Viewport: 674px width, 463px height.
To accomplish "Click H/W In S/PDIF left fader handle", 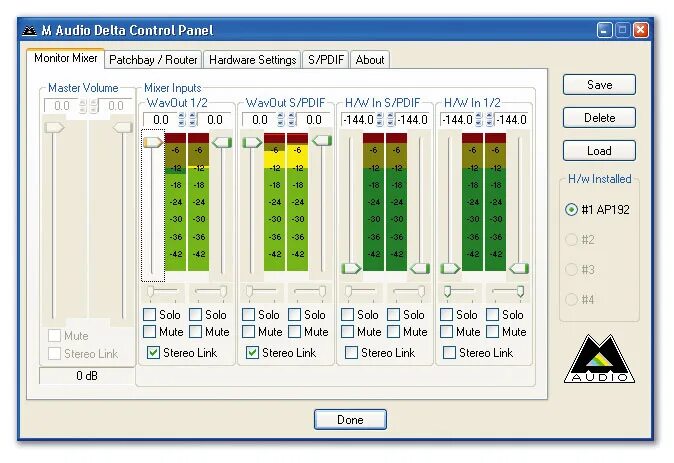I will coord(351,269).
